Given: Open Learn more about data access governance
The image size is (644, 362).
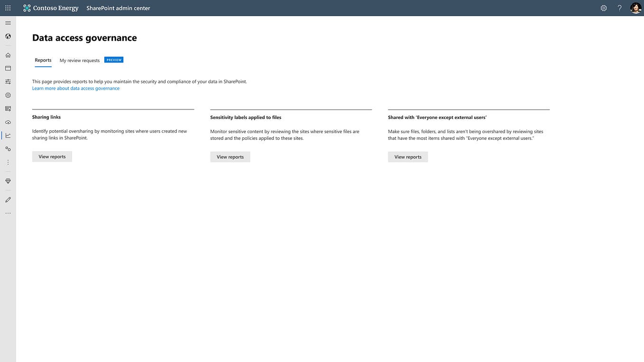Looking at the screenshot, I should tap(75, 88).
